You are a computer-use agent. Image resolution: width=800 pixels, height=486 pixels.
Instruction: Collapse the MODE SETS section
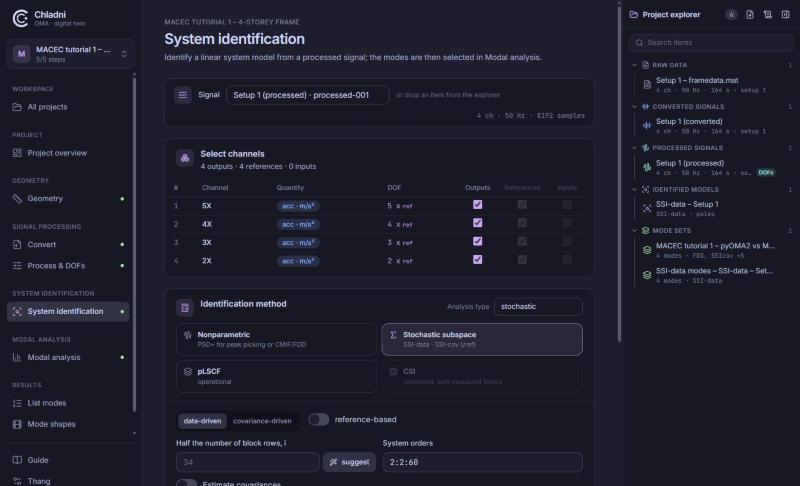[x=634, y=231]
